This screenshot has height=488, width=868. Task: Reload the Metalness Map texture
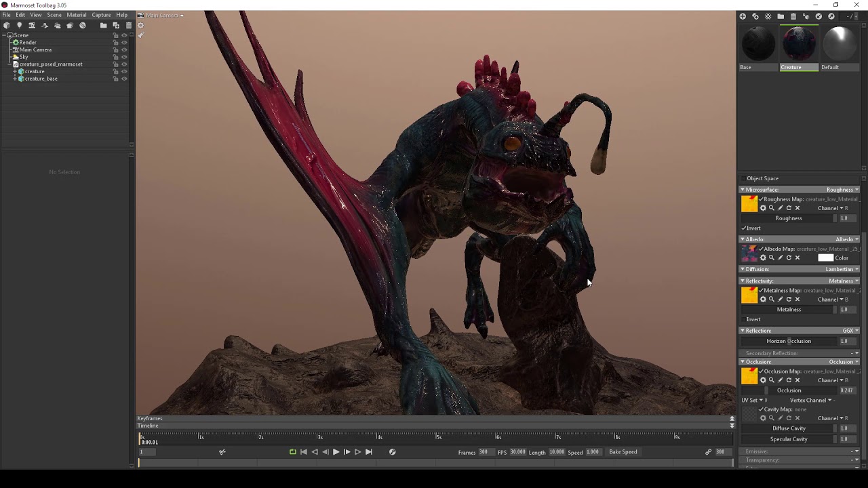click(789, 299)
